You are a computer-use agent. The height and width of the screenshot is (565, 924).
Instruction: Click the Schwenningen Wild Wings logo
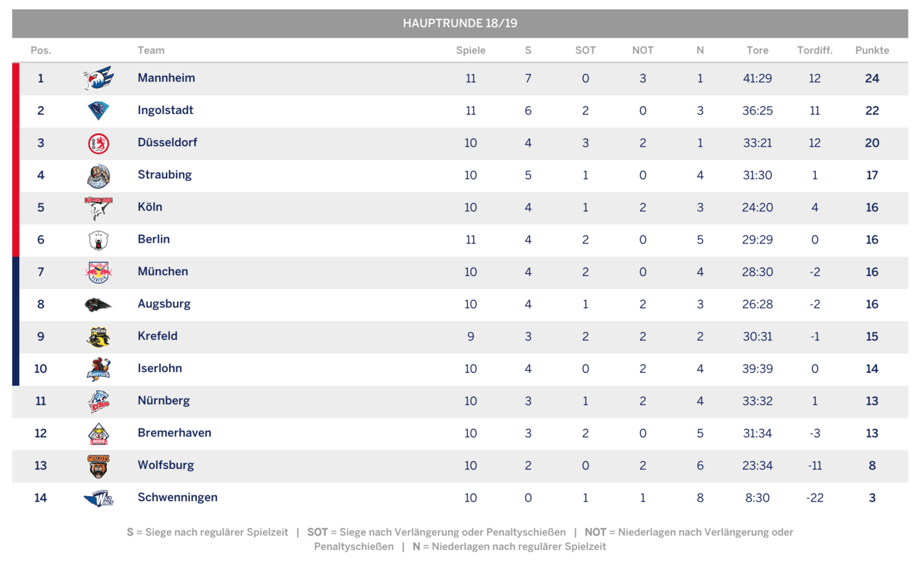[98, 498]
